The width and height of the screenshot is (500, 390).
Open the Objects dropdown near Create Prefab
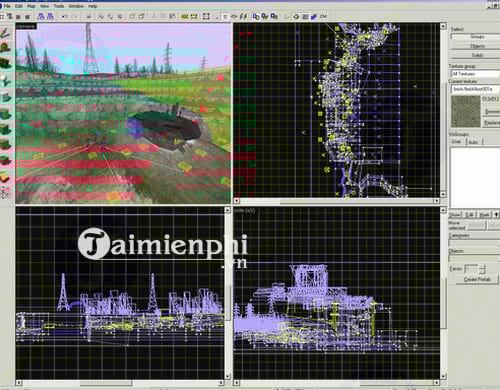(474, 259)
